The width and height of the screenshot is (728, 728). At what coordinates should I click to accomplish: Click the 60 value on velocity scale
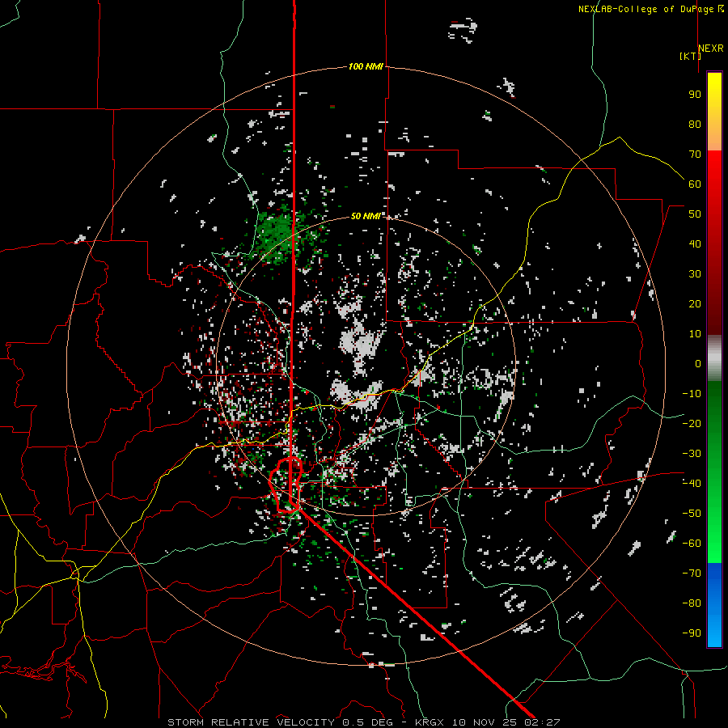(x=695, y=184)
